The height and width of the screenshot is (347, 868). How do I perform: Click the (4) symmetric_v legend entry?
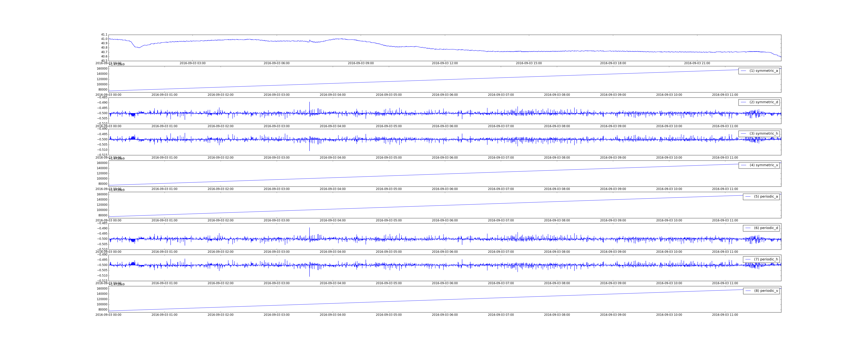point(763,165)
